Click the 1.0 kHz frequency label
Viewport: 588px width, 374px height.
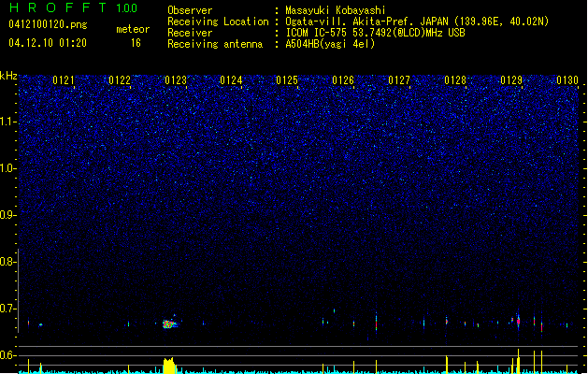coord(7,168)
